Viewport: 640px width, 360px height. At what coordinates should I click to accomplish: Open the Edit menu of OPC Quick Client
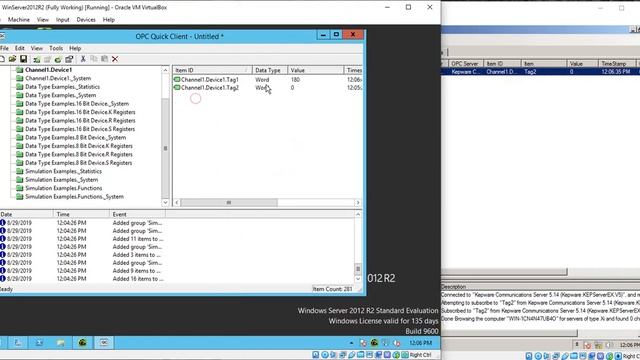pyautogui.click(x=20, y=48)
